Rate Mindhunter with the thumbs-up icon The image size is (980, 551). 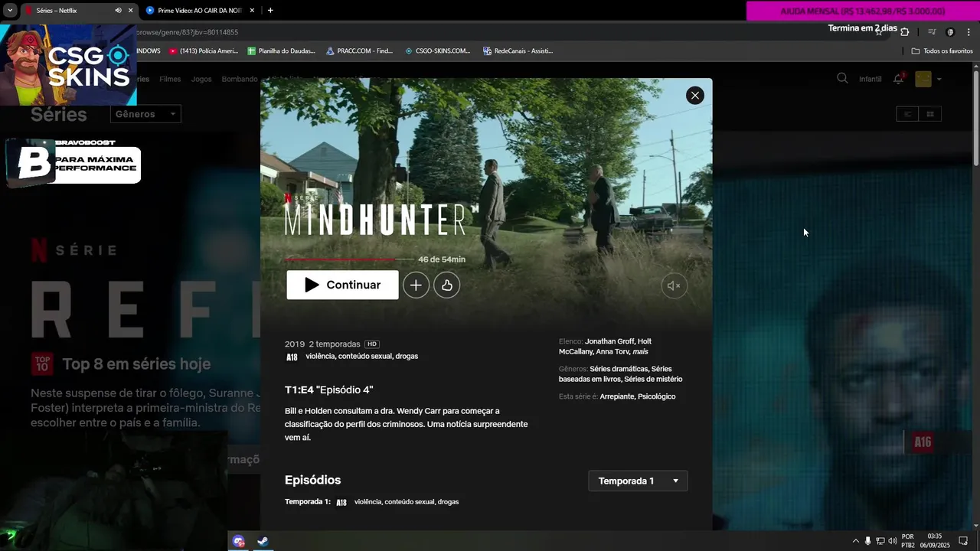[446, 285]
